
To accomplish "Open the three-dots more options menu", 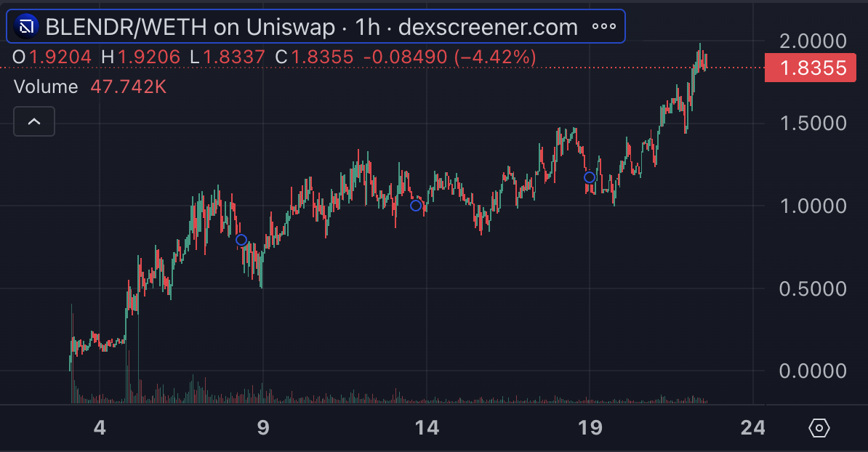I will (604, 28).
